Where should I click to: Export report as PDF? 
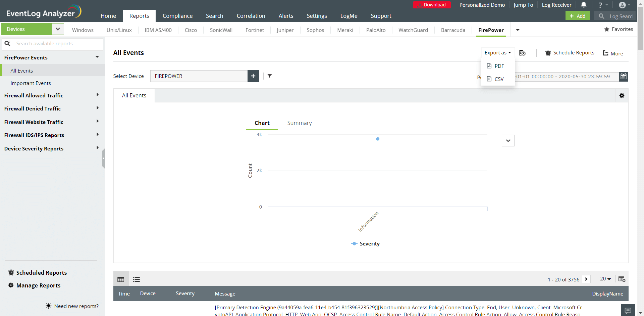498,66
